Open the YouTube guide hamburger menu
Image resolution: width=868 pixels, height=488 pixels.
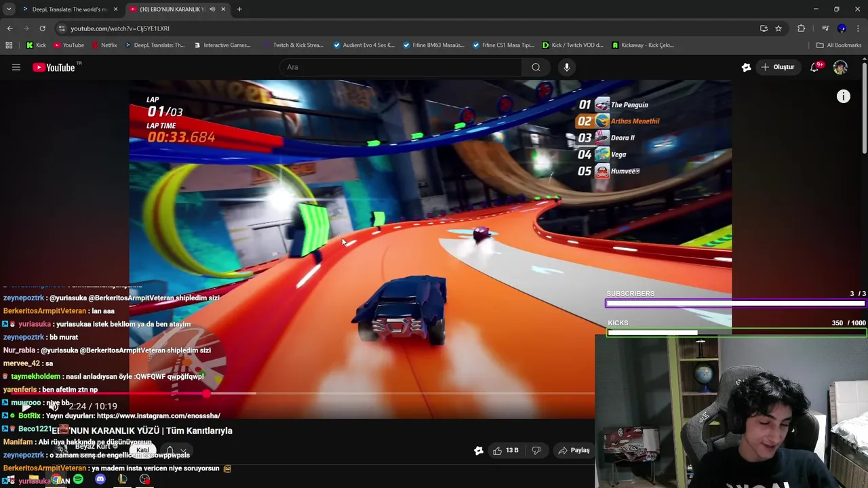coord(16,67)
